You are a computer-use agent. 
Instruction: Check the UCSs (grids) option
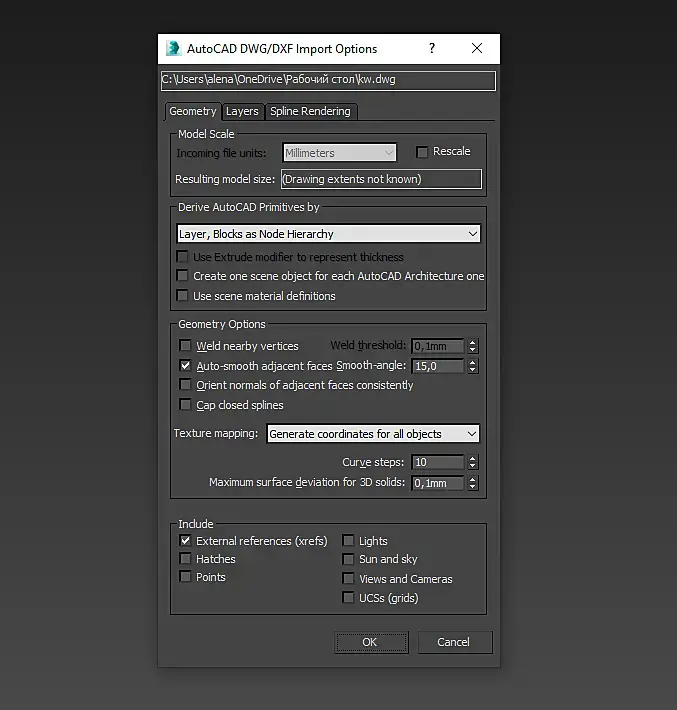click(348, 597)
